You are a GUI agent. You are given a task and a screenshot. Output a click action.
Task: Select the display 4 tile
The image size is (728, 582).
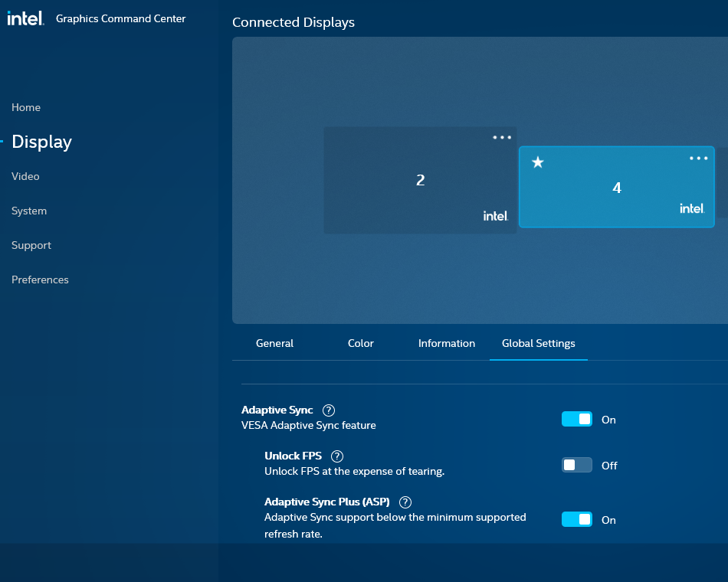point(617,187)
